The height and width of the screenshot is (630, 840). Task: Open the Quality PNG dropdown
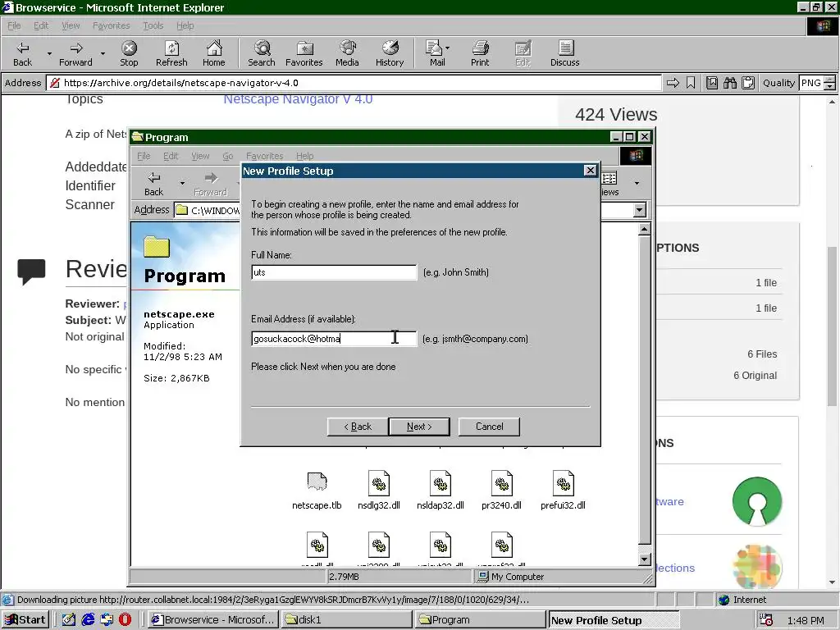[x=829, y=83]
